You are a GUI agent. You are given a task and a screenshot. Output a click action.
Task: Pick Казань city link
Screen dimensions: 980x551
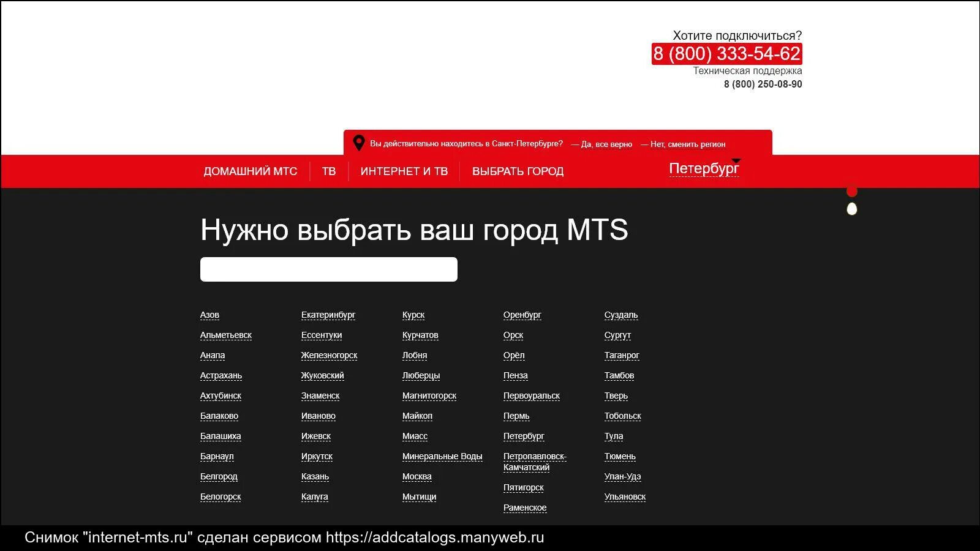click(315, 476)
